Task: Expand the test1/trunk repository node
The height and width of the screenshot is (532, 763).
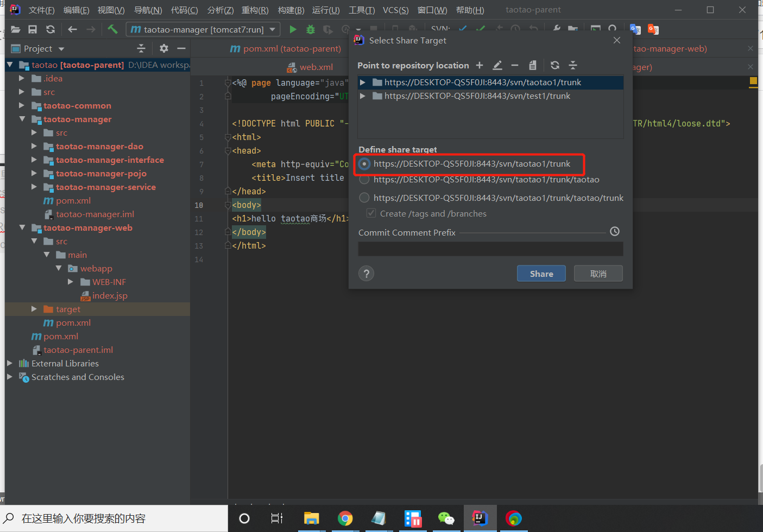Action: [x=363, y=96]
